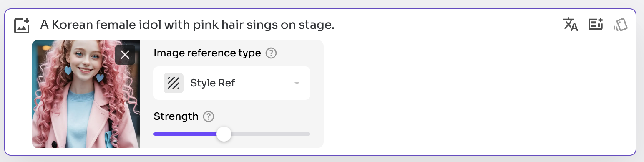Open the translate prompt icon
The width and height of the screenshot is (644, 162).
571,25
